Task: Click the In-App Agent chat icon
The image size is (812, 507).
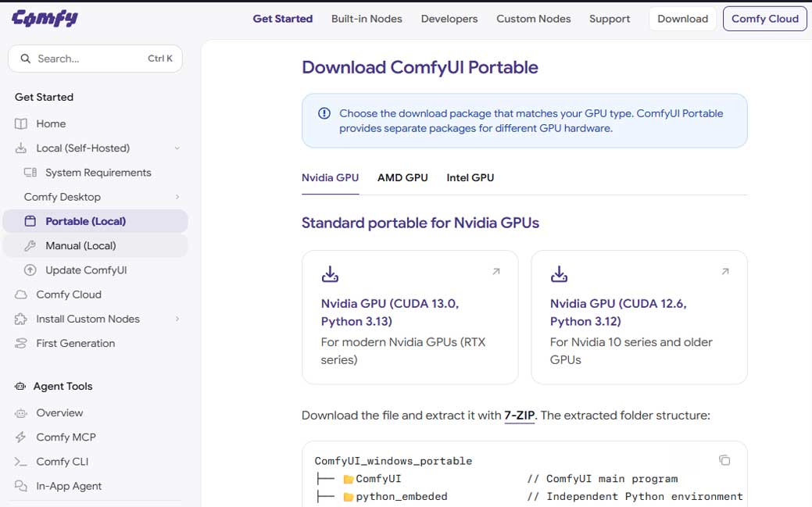Action: click(21, 486)
